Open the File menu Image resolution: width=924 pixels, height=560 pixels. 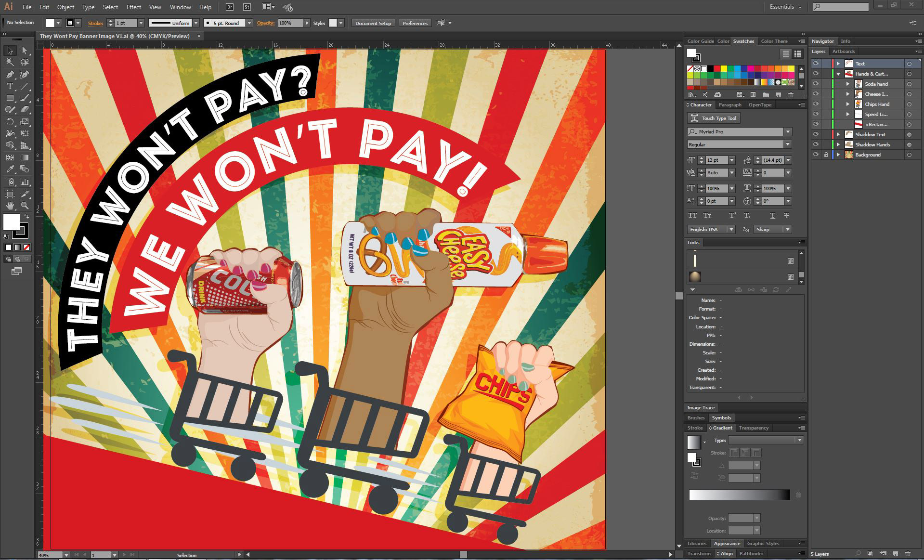pyautogui.click(x=27, y=7)
